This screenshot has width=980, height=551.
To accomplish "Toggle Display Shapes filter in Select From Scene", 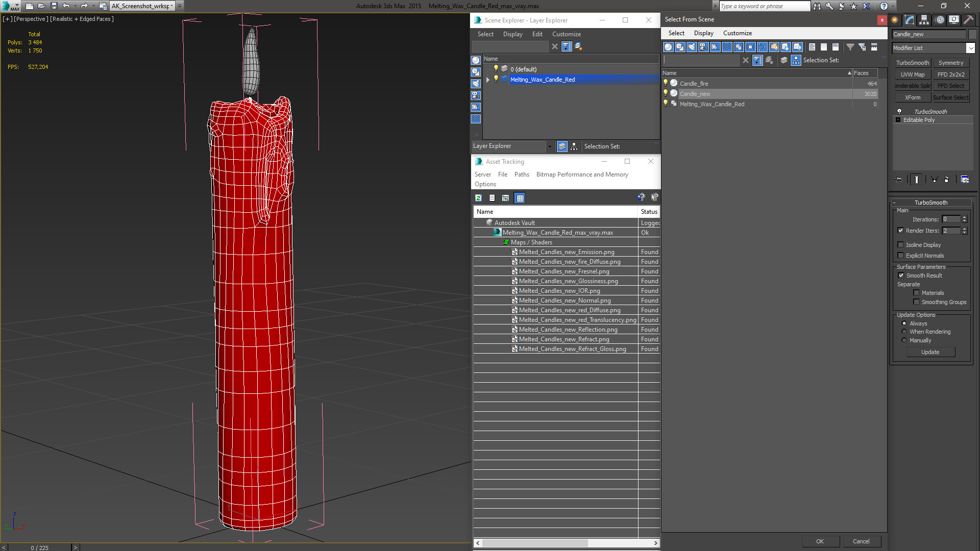I will (680, 47).
